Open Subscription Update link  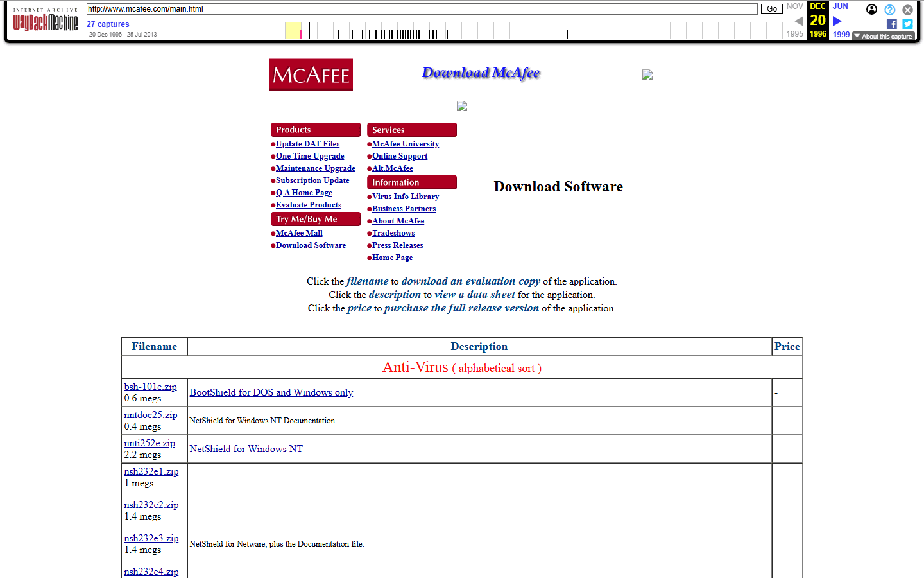(312, 180)
